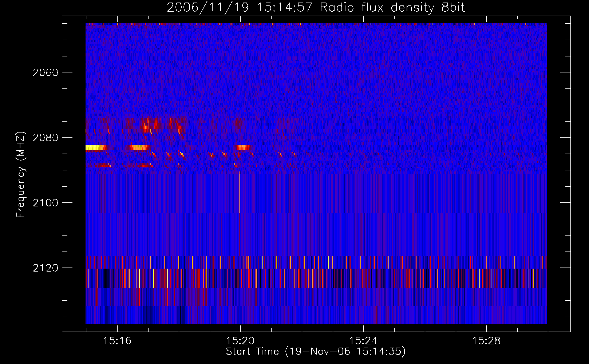Click the plot title '2006/11/19 15:14:57 Radio flux density 8bit'

pyautogui.click(x=316, y=7)
